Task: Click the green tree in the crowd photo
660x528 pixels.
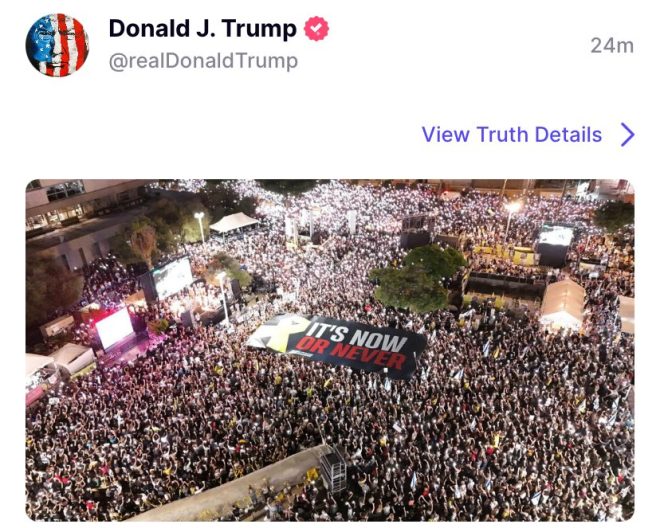Action: tap(417, 278)
